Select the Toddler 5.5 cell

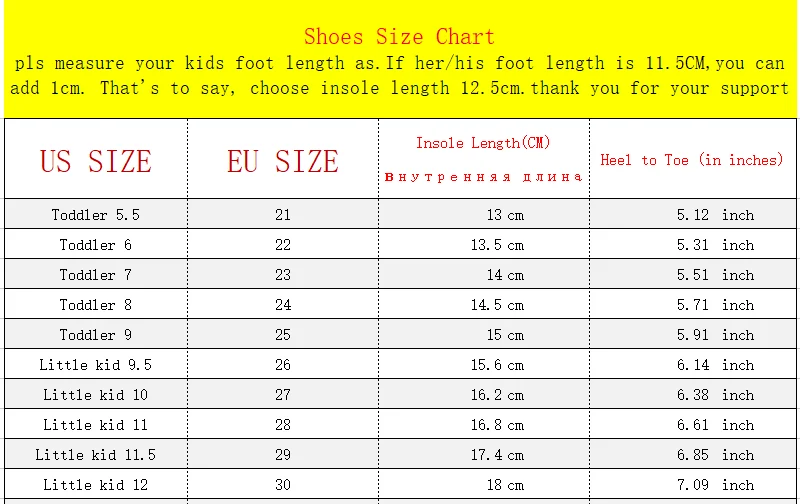(96, 215)
